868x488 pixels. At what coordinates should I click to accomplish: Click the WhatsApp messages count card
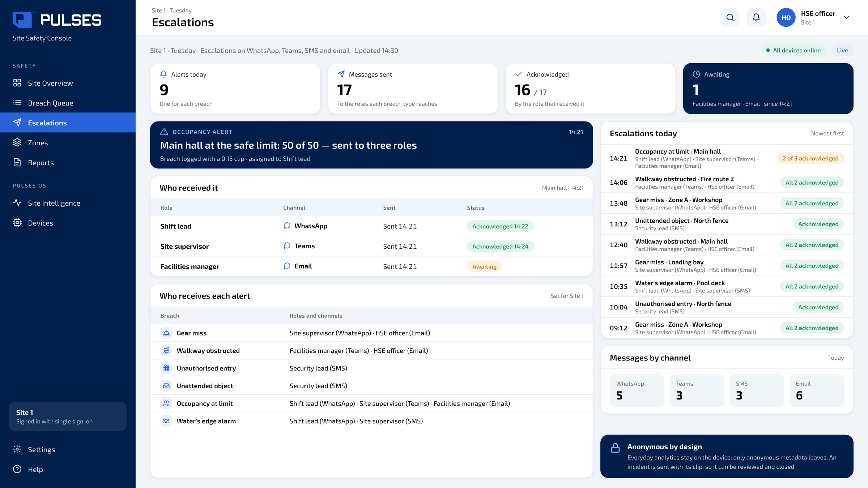click(637, 390)
